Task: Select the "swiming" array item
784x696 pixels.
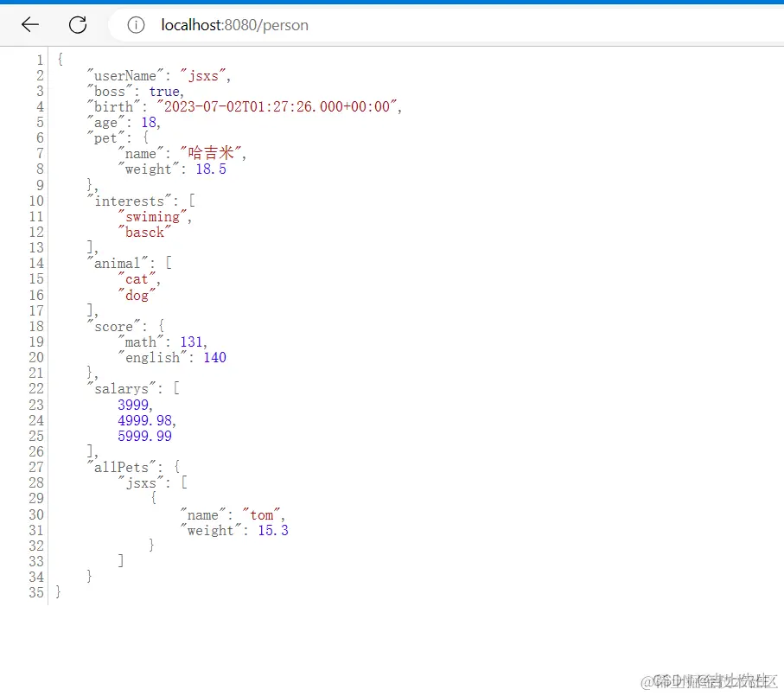Action: pyautogui.click(x=152, y=216)
